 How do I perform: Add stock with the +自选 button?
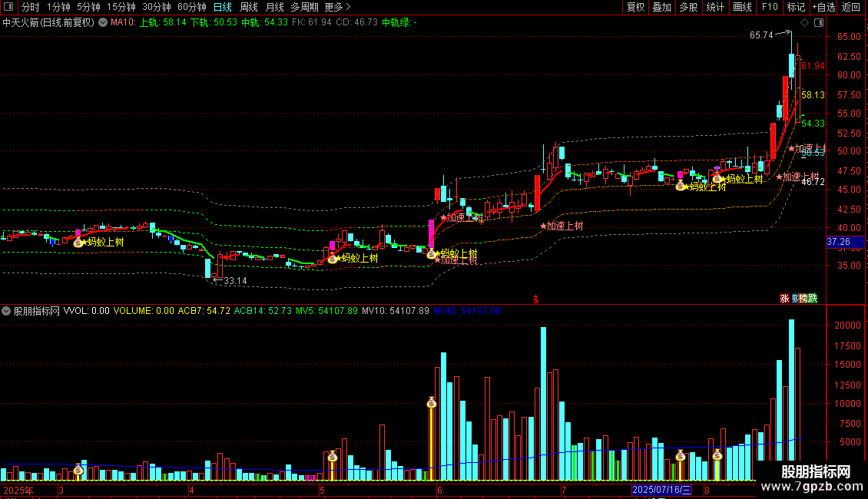point(823,7)
